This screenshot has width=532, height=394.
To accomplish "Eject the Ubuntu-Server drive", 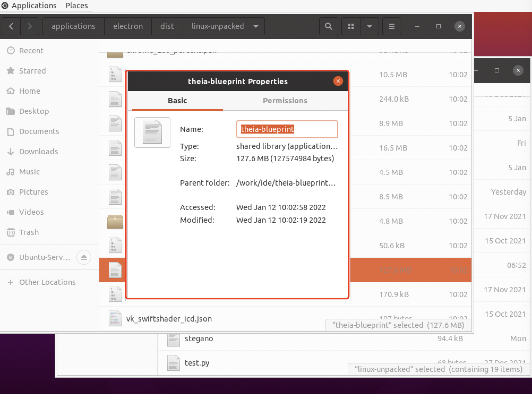I will pos(84,257).
